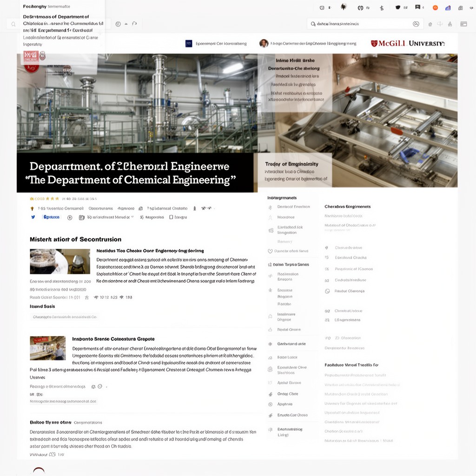Viewport: 476px width, 476px height.
Task: Click the blue highlighted label beside Twitter icon
Action: point(51,217)
